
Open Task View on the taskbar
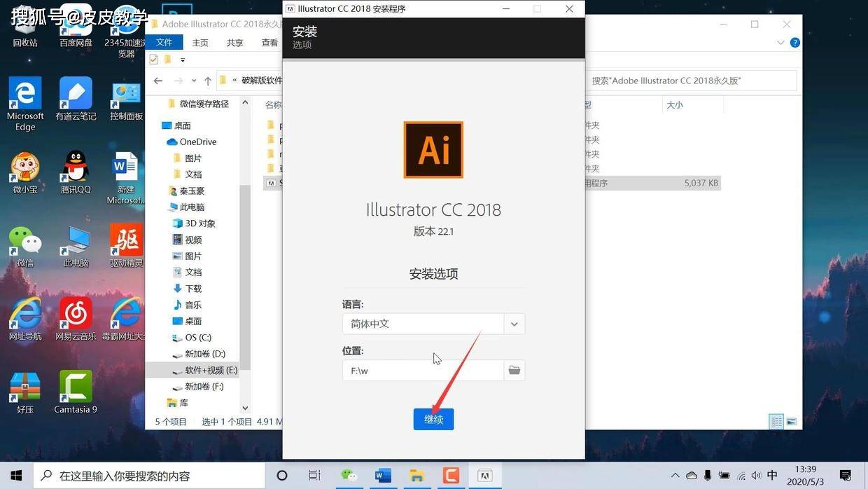tap(314, 476)
